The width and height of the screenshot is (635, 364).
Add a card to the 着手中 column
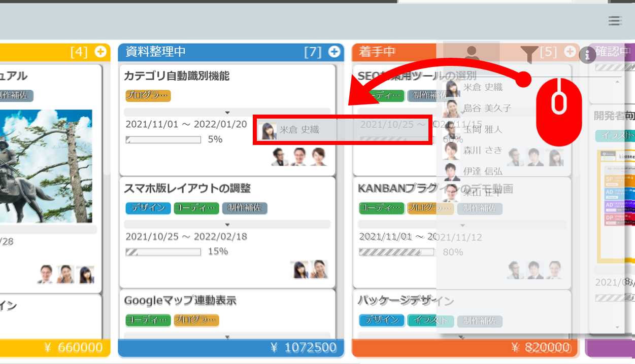coord(570,51)
